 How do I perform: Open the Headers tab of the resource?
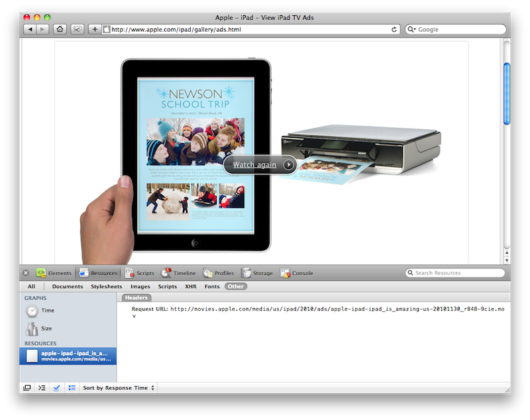click(x=136, y=297)
